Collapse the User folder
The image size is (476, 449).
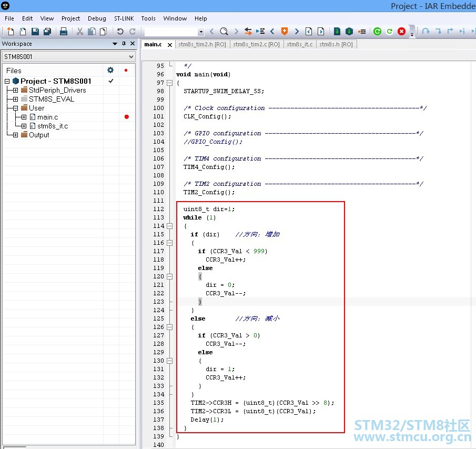coord(15,108)
